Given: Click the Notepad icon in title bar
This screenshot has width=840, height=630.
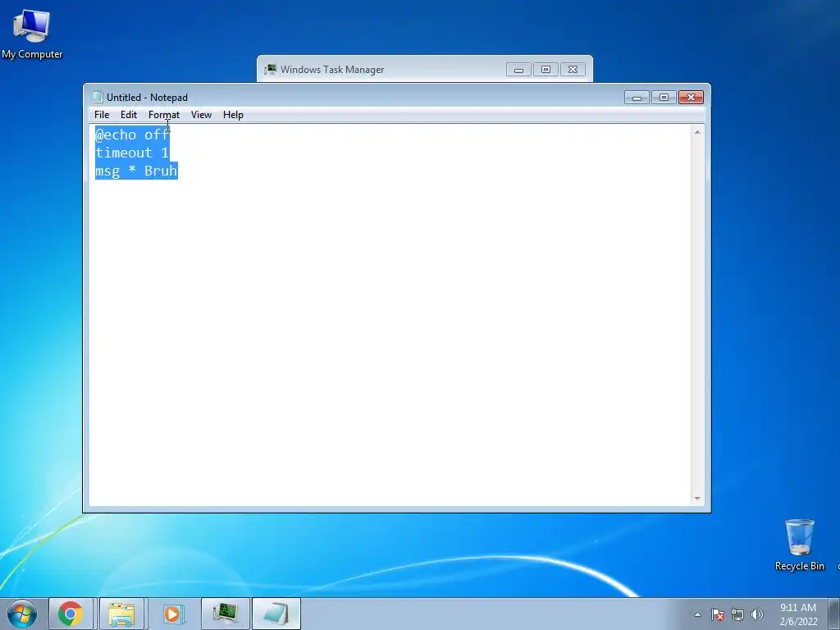Looking at the screenshot, I should pos(98,97).
